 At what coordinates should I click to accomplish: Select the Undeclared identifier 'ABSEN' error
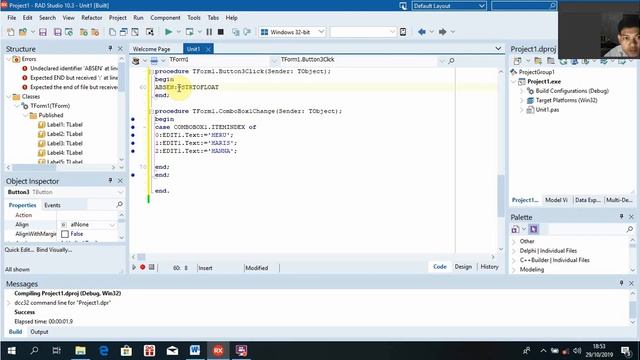(74, 68)
